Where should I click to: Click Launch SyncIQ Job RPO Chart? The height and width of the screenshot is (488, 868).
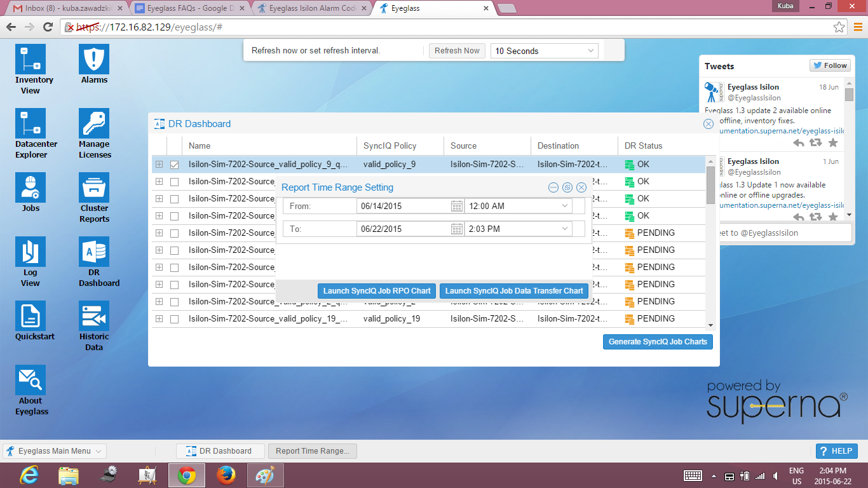pos(377,291)
